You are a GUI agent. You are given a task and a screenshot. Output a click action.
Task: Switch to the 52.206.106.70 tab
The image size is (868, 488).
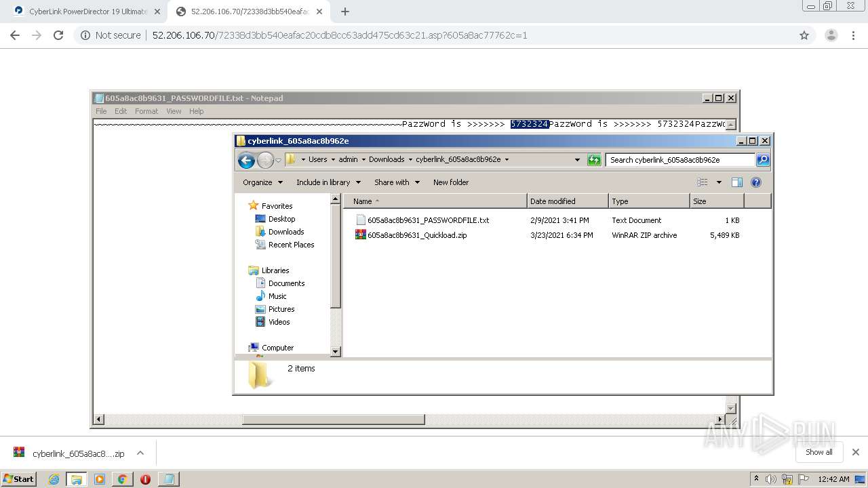coord(248,12)
